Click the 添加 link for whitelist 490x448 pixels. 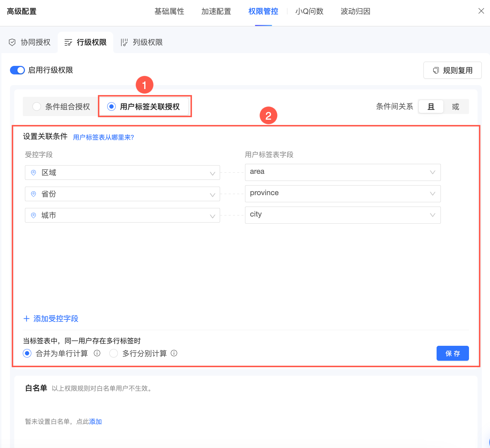[x=95, y=422]
